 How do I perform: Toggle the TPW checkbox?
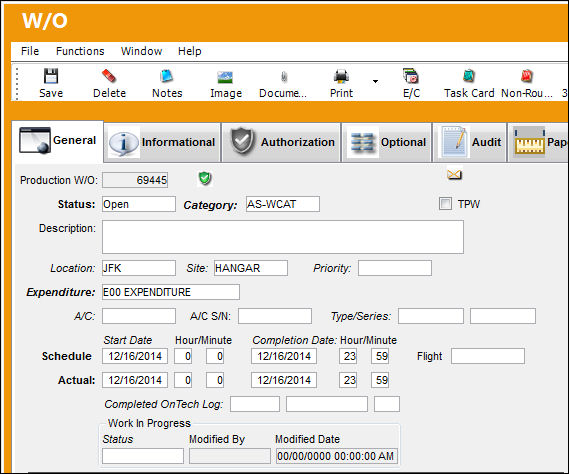[445, 204]
